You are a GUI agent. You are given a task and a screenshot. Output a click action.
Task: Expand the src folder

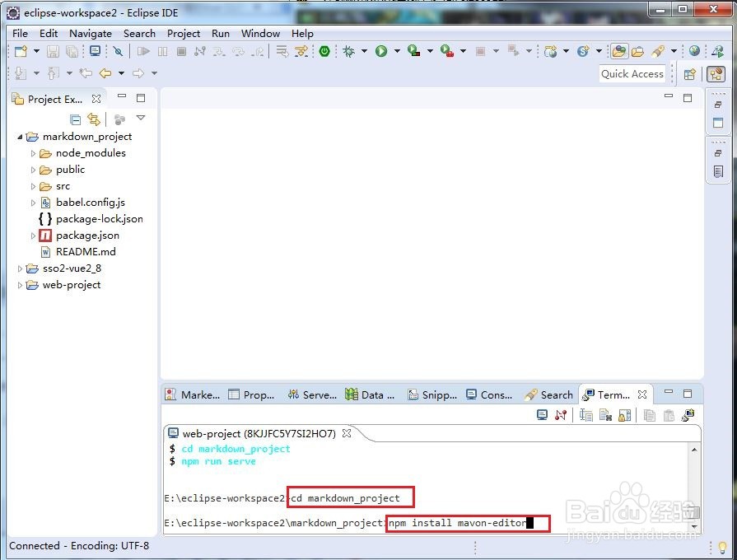[x=33, y=186]
